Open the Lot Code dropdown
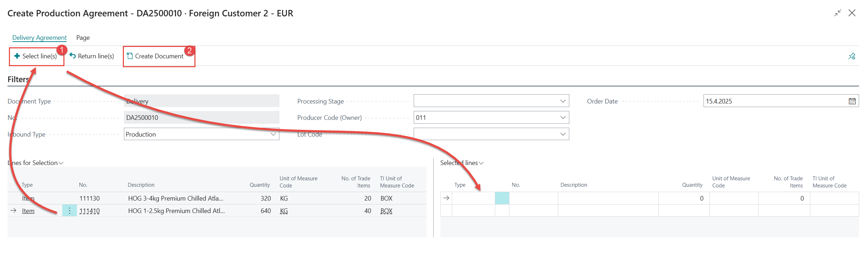The width and height of the screenshot is (868, 255). tap(563, 134)
